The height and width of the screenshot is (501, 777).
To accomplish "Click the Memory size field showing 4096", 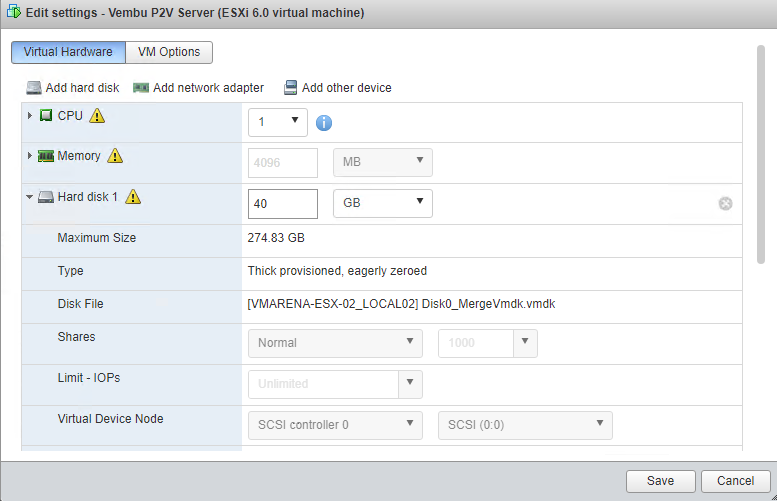I will [x=282, y=163].
